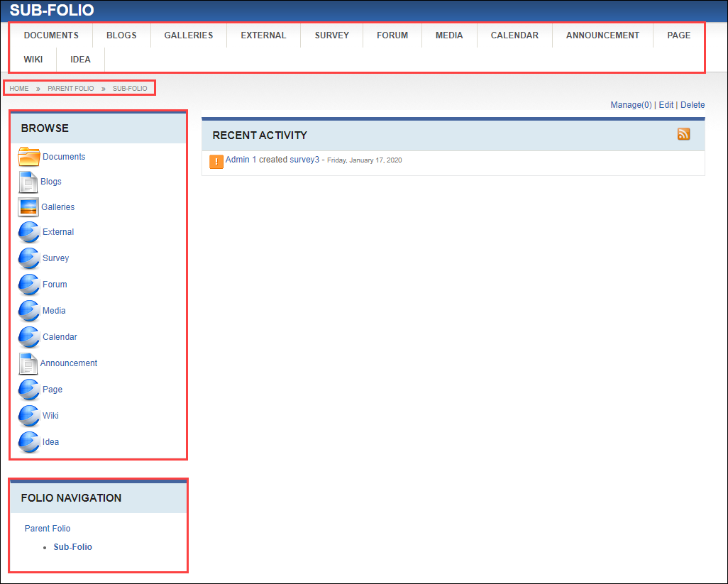The width and height of the screenshot is (728, 584).
Task: Click the Edit link for this folio
Action: (666, 105)
